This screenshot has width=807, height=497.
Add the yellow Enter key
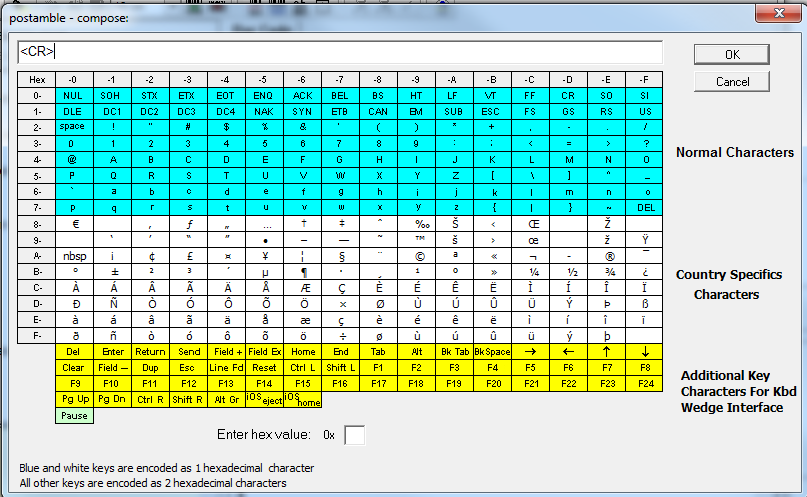(x=111, y=351)
